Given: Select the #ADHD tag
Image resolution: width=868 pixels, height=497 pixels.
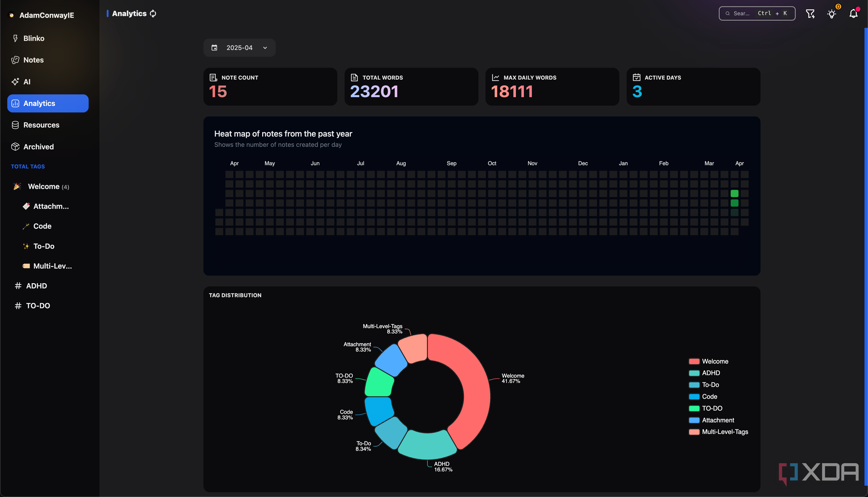Looking at the screenshot, I should coord(48,286).
